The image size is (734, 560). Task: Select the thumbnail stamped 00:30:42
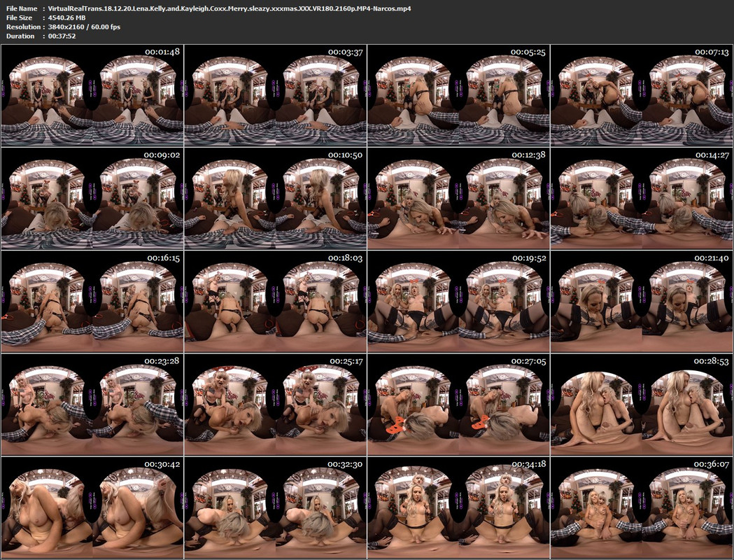(92, 508)
